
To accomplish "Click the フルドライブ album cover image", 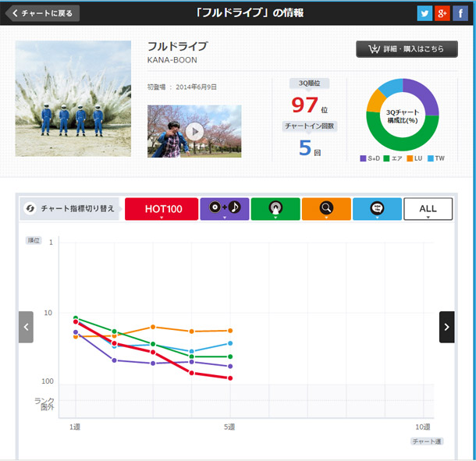I will point(73,99).
